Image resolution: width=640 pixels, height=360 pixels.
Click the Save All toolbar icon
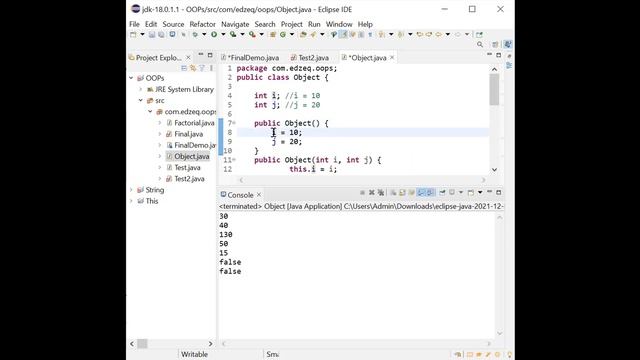[x=161, y=35]
